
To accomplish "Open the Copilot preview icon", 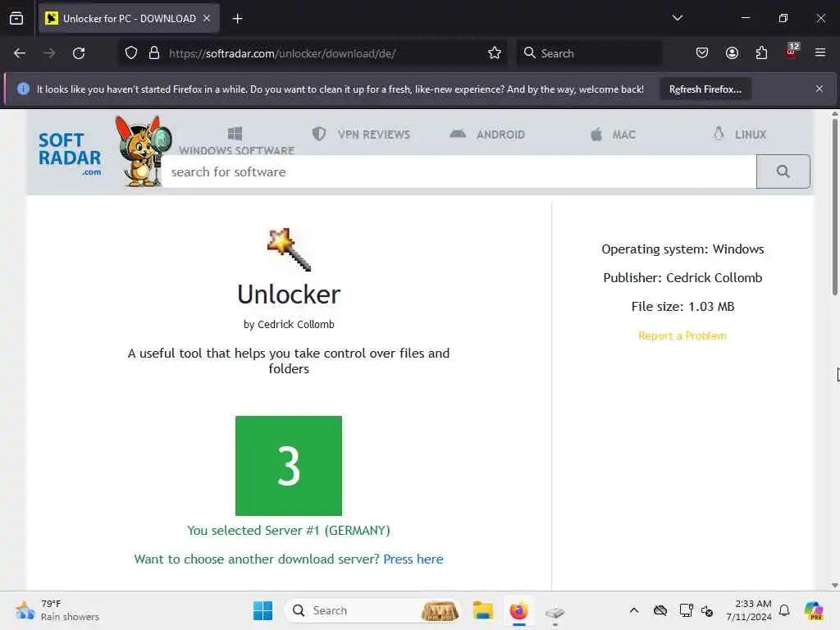I will [x=813, y=610].
